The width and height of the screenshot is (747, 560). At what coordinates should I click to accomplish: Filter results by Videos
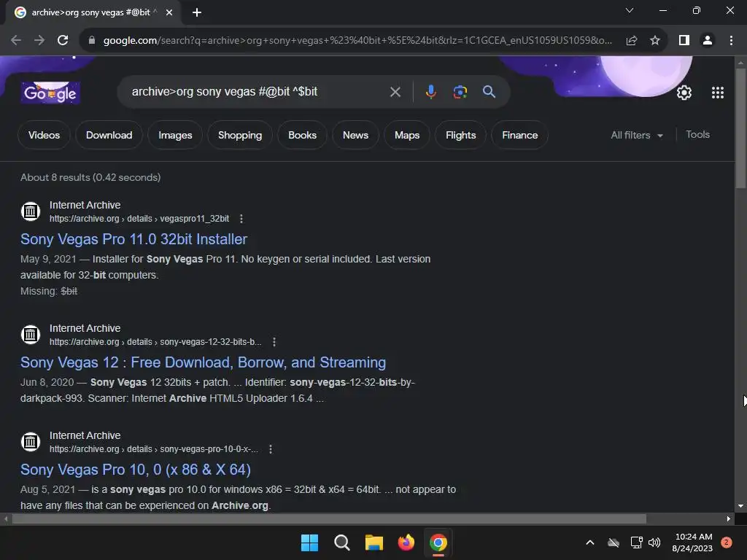pos(44,135)
